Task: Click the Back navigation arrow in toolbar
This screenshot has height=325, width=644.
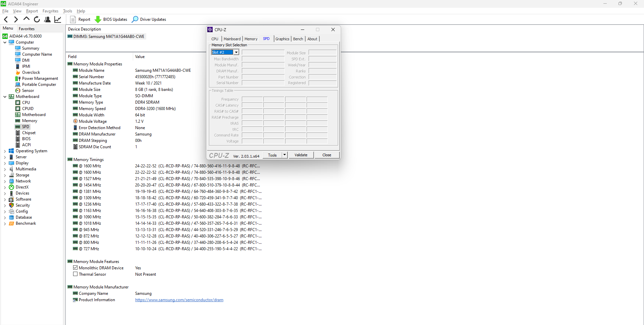Action: [x=6, y=19]
